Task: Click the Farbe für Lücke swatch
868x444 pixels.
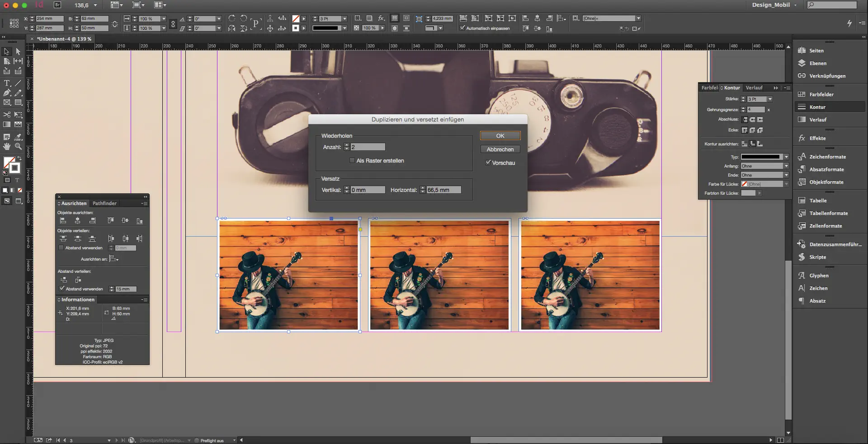Action: [744, 184]
